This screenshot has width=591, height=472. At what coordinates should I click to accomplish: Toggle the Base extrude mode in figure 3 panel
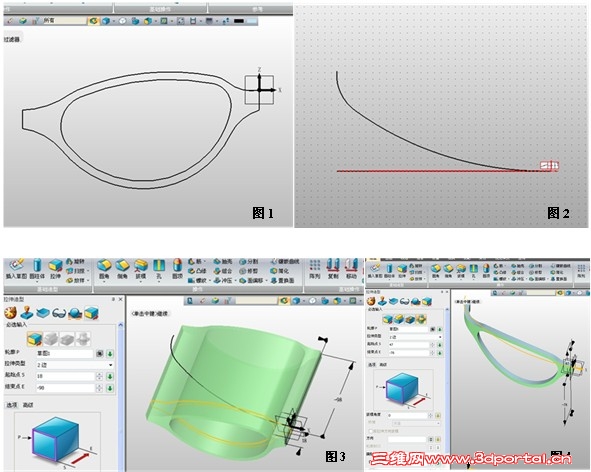click(x=35, y=339)
